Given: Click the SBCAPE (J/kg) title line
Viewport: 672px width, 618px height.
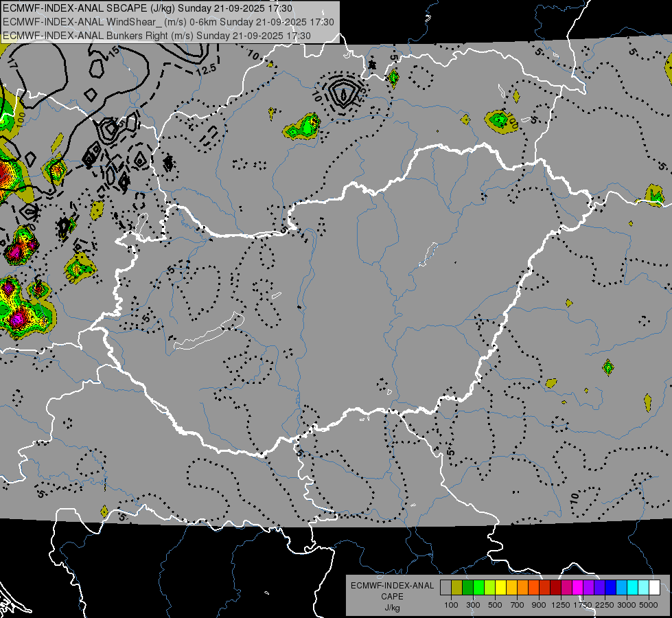Looking at the screenshot, I should tap(148, 8).
